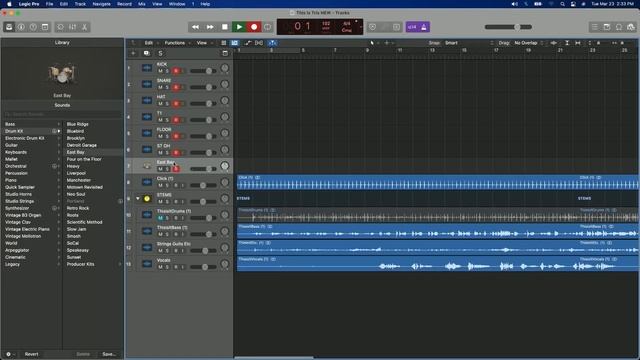Solo the SNARE track
Screen dimensions: 640x360
167,87
